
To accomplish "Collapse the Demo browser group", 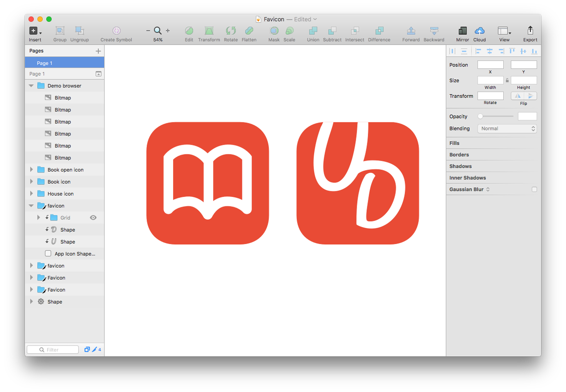I will (31, 86).
